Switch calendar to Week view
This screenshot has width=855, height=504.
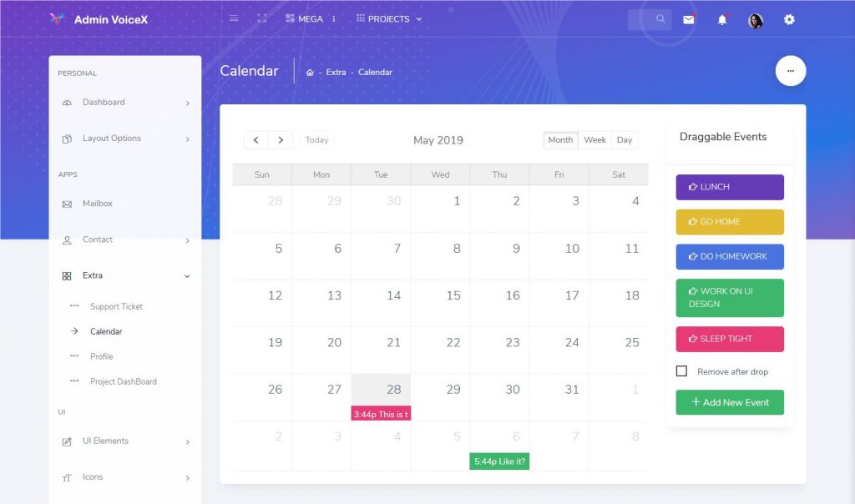[x=594, y=139]
